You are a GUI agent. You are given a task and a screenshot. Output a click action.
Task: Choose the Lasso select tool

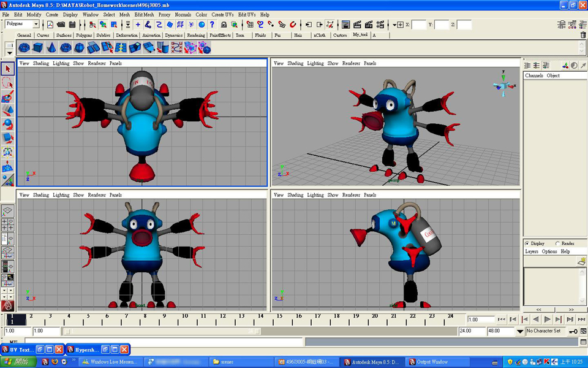(x=7, y=83)
